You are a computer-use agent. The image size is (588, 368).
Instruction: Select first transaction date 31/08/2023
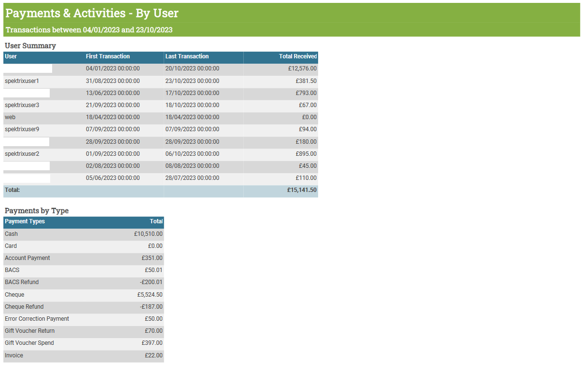113,81
